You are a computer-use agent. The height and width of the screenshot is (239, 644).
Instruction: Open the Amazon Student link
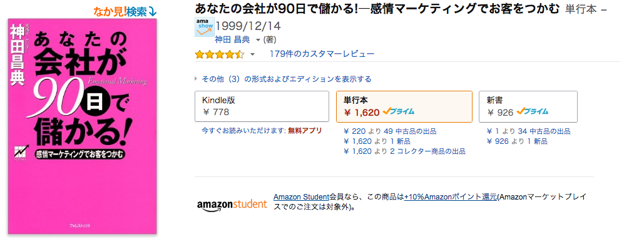point(302,196)
